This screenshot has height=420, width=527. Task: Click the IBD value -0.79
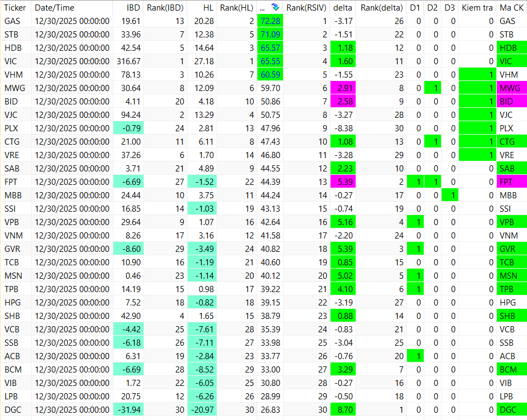(x=128, y=128)
